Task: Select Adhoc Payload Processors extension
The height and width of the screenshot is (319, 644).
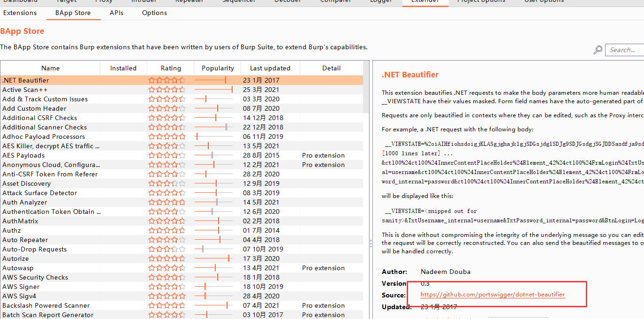Action: pos(182,137)
